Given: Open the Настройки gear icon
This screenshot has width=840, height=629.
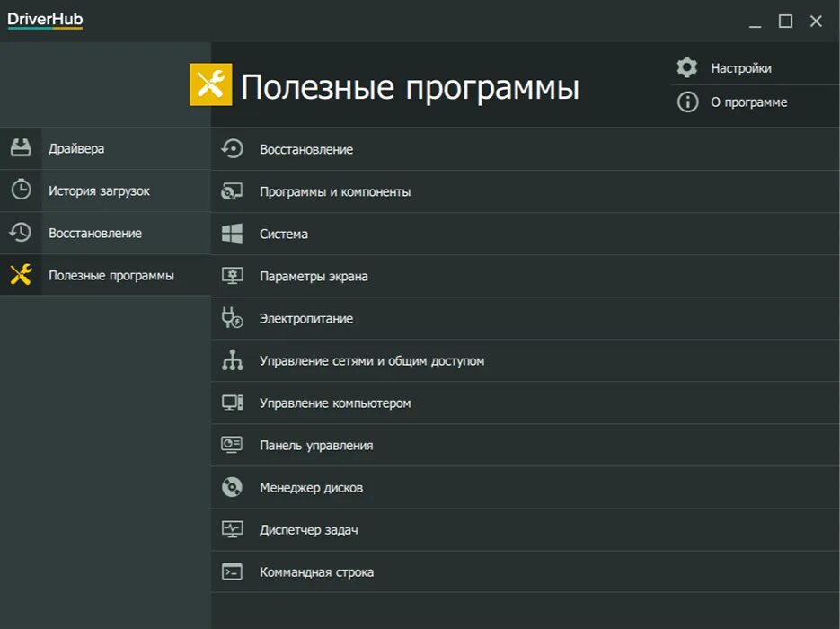Looking at the screenshot, I should 686,66.
